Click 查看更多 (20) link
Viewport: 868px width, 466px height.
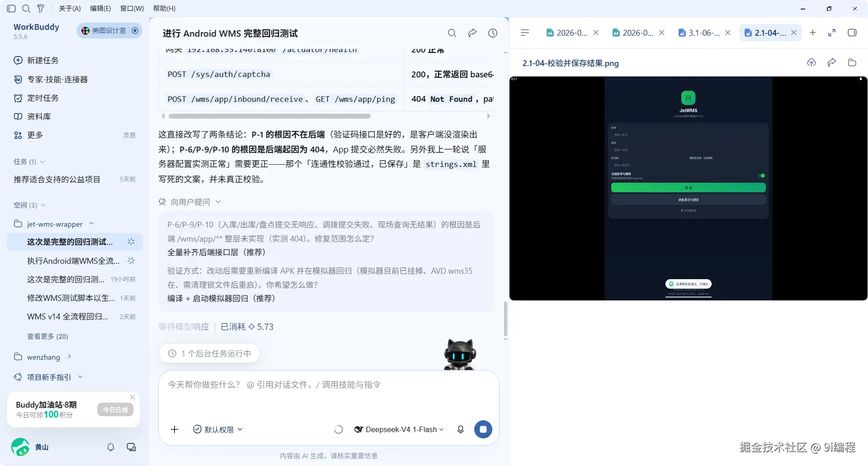tap(47, 336)
